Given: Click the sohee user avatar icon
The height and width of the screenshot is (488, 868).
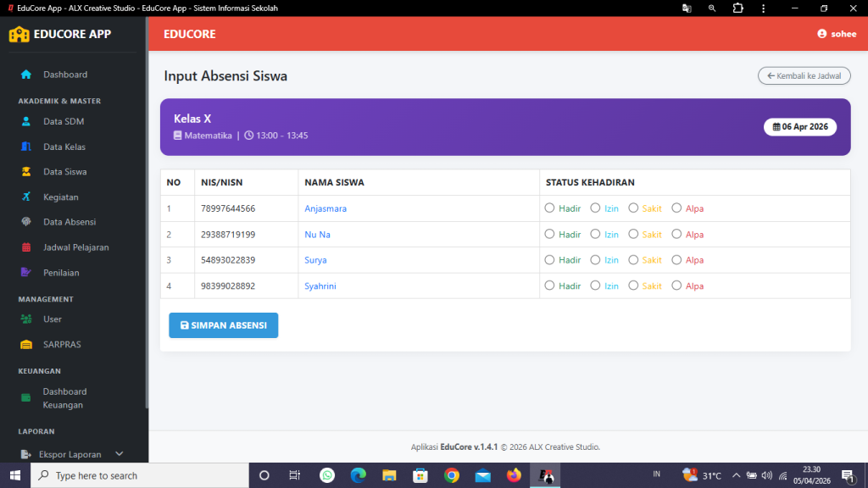Looking at the screenshot, I should [x=822, y=34].
